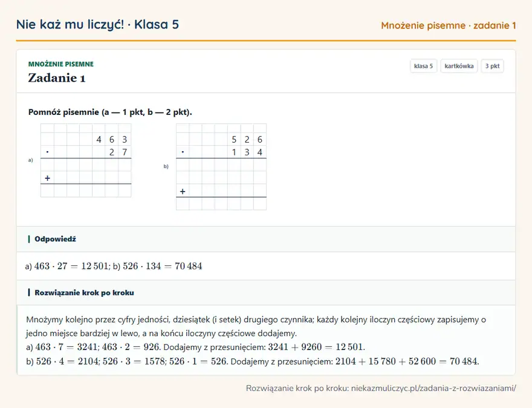This screenshot has width=532, height=408.
Task: Click the step '526 · 1 = 526'
Action: [x=198, y=361]
